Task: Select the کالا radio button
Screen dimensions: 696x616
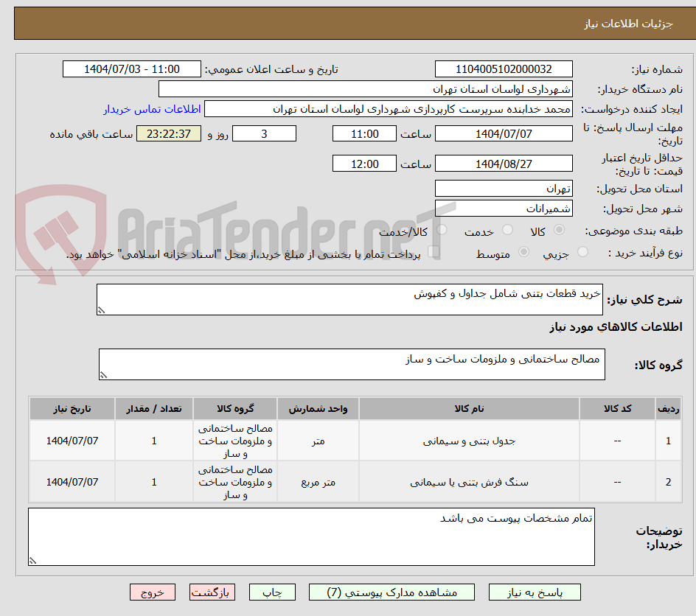Action: click(560, 229)
